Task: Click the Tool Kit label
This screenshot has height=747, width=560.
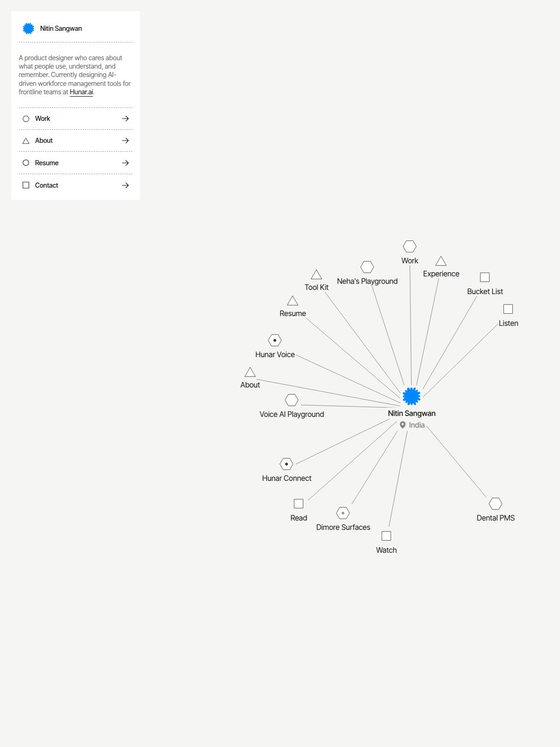Action: coord(316,287)
